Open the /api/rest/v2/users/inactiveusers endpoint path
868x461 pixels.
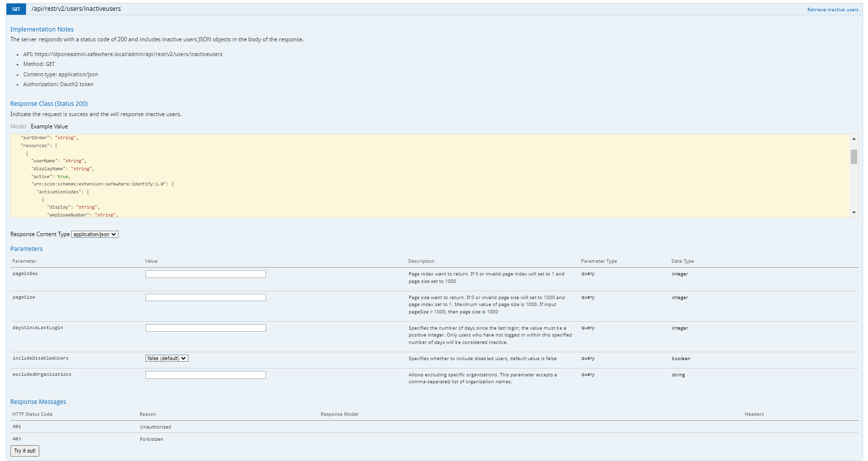pos(76,9)
